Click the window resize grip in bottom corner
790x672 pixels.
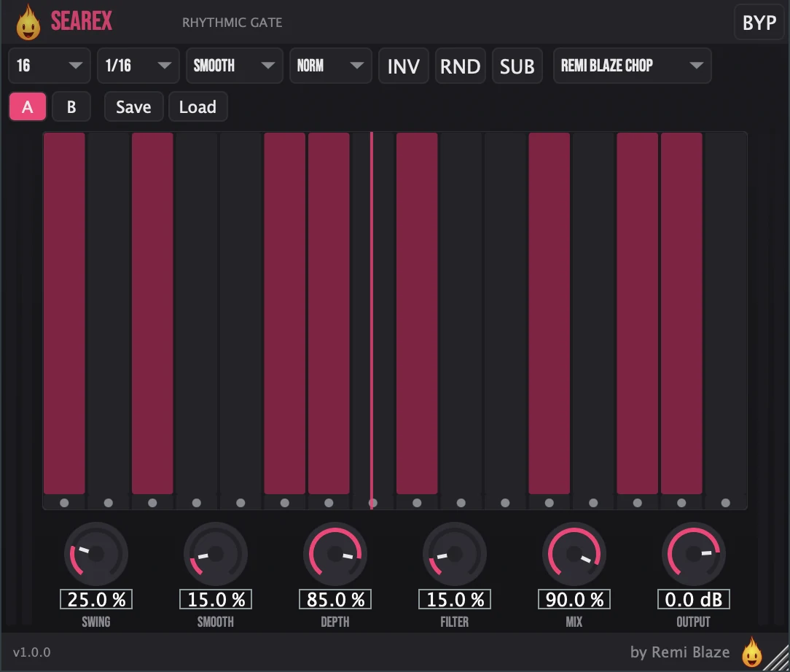click(778, 660)
